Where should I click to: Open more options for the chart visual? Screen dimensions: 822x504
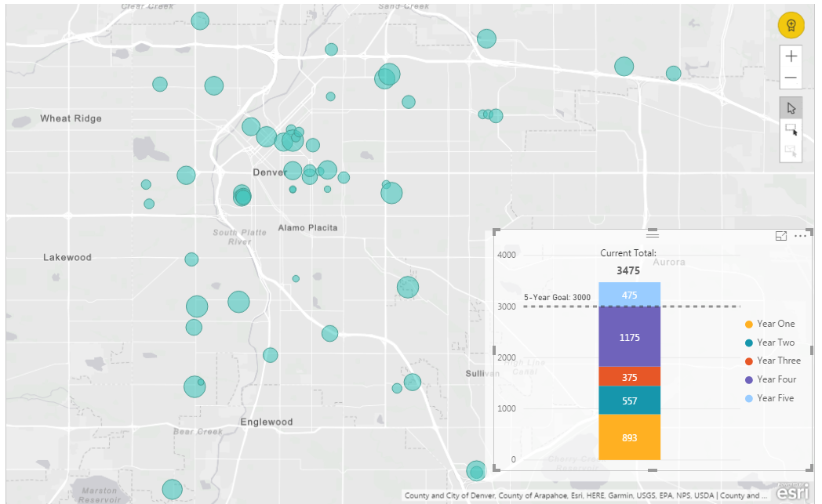click(x=801, y=236)
